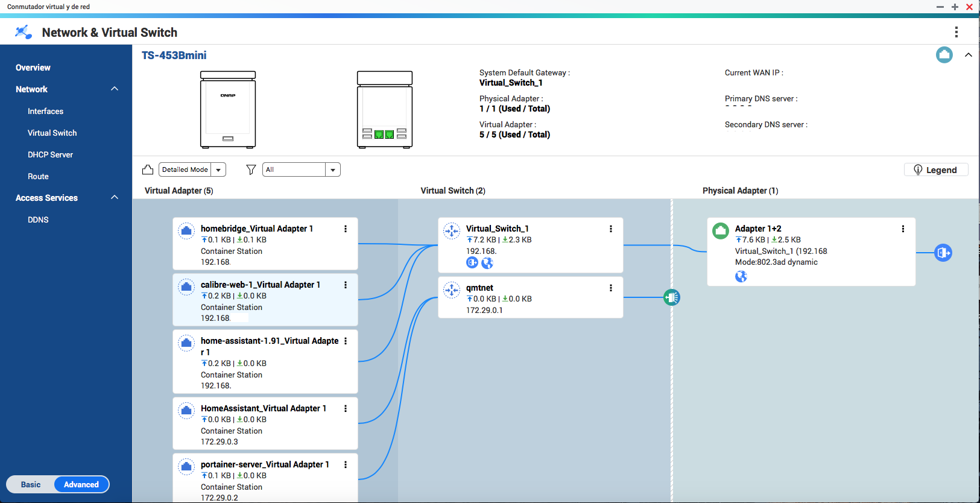Open the app's main three-dot menu
The image size is (980, 503).
pyautogui.click(x=956, y=32)
